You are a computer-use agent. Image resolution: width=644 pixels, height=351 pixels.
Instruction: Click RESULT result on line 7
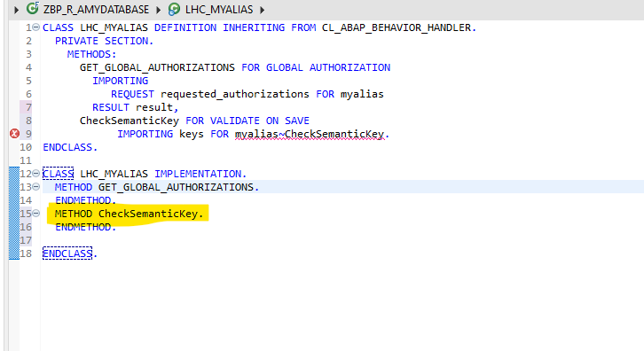[x=134, y=107]
